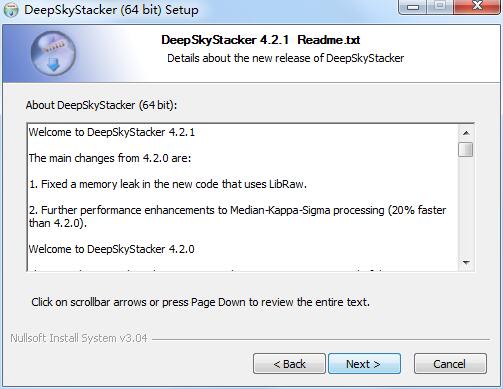The height and width of the screenshot is (389, 503).
Task: Click the 'Welcome to DeepSkyStacker 4.2.0' line
Action: pyautogui.click(x=112, y=249)
